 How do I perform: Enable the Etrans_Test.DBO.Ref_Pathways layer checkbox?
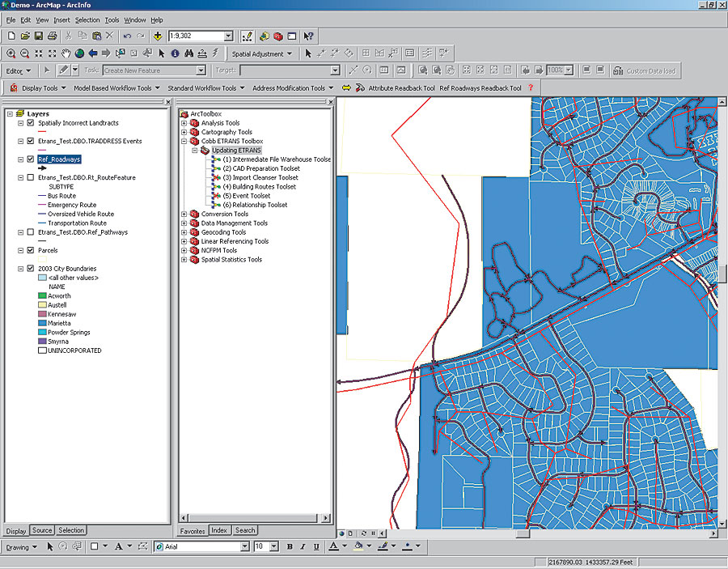coord(31,232)
